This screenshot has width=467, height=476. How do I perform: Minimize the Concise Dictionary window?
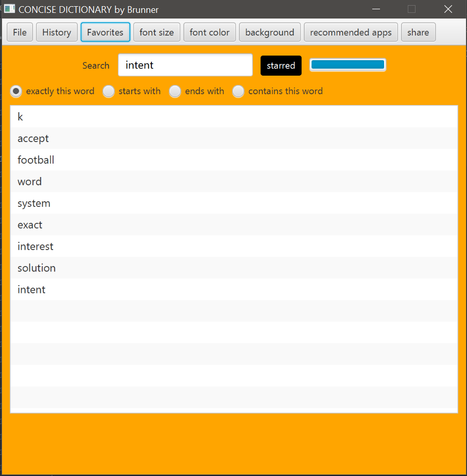(x=376, y=9)
